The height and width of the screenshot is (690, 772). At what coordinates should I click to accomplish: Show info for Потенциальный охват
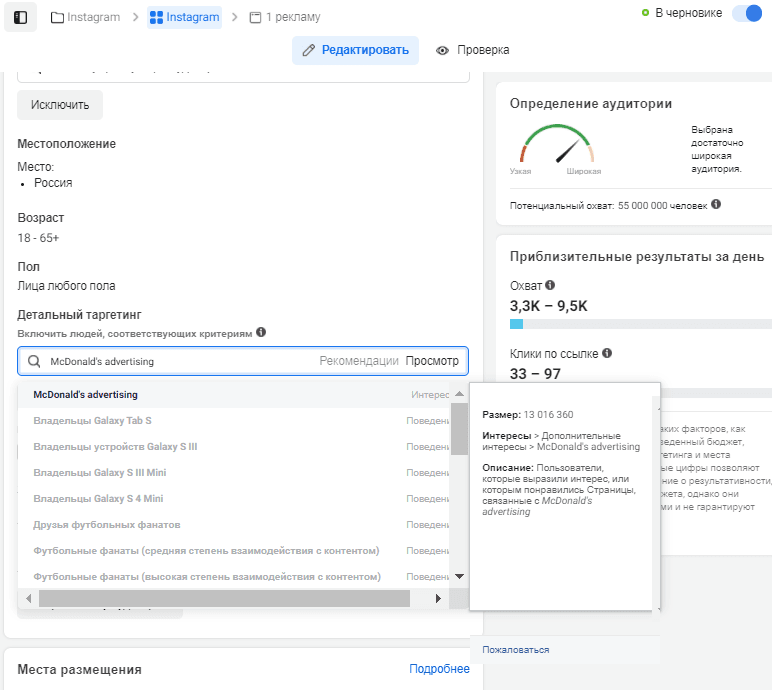point(716,204)
